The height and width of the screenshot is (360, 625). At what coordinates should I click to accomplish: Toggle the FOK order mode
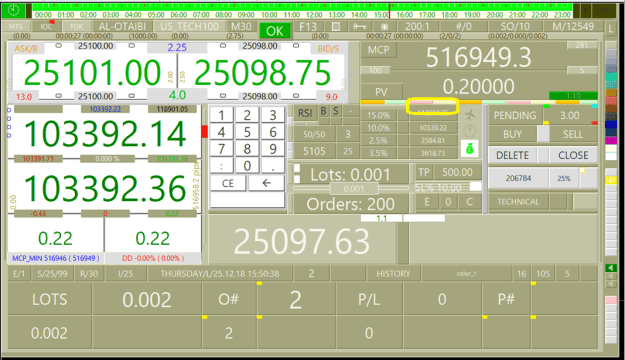77,26
